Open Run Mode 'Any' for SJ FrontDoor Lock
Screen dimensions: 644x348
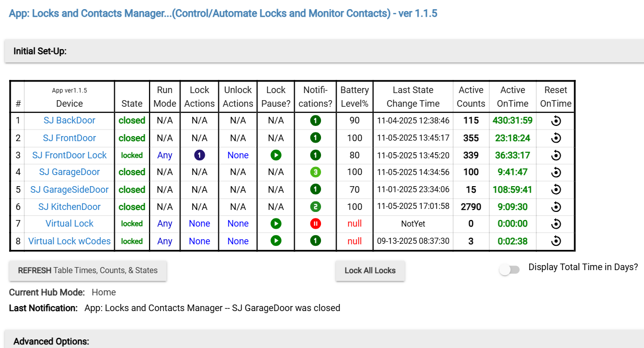(165, 155)
